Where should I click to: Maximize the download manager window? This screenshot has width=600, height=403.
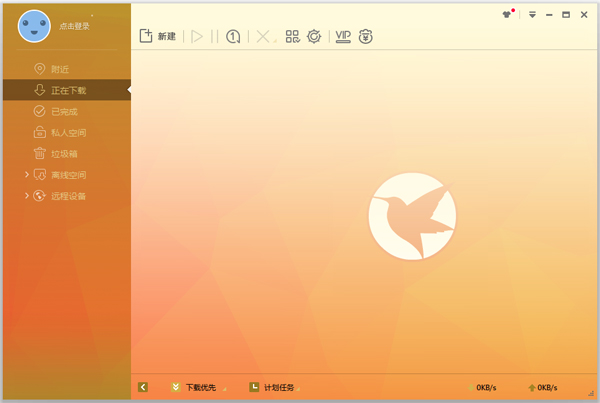point(566,15)
